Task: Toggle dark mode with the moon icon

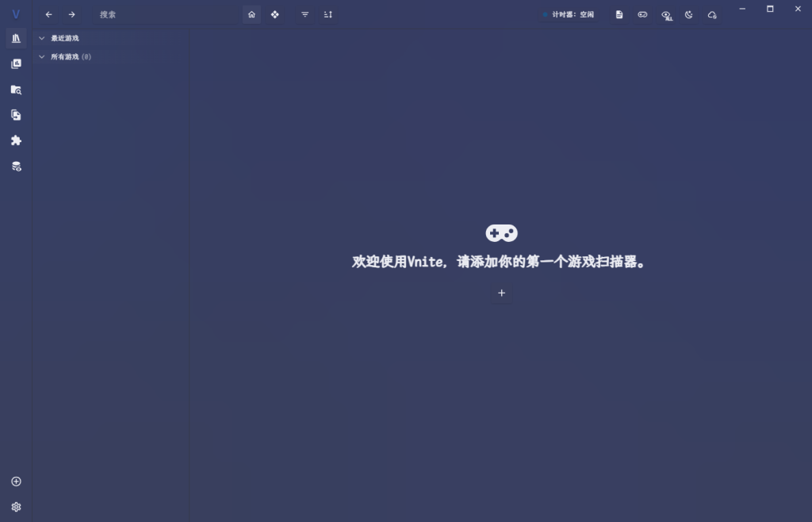Action: pos(689,14)
